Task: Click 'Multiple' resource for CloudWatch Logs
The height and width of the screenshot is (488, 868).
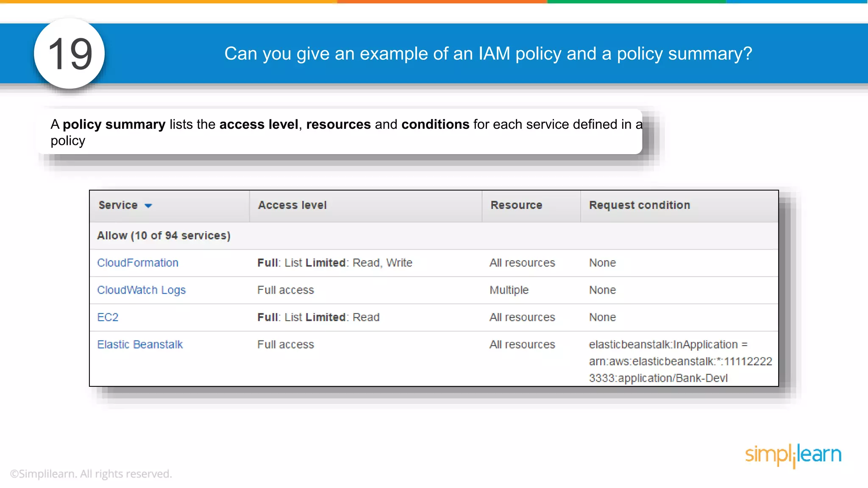Action: coord(509,290)
